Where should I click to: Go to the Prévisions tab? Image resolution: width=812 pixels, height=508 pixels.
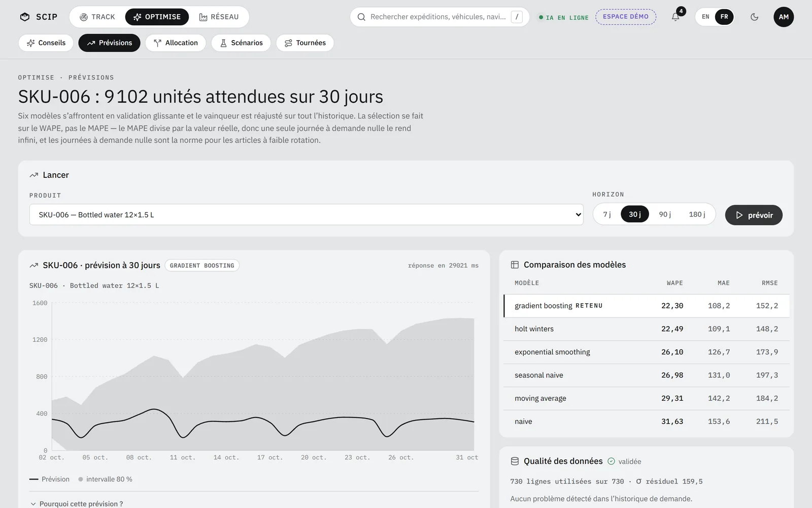click(x=109, y=43)
